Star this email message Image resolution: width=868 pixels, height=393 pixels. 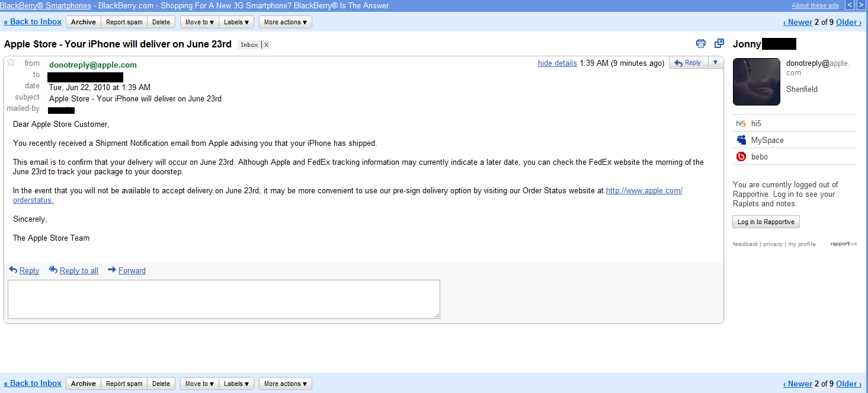point(11,63)
